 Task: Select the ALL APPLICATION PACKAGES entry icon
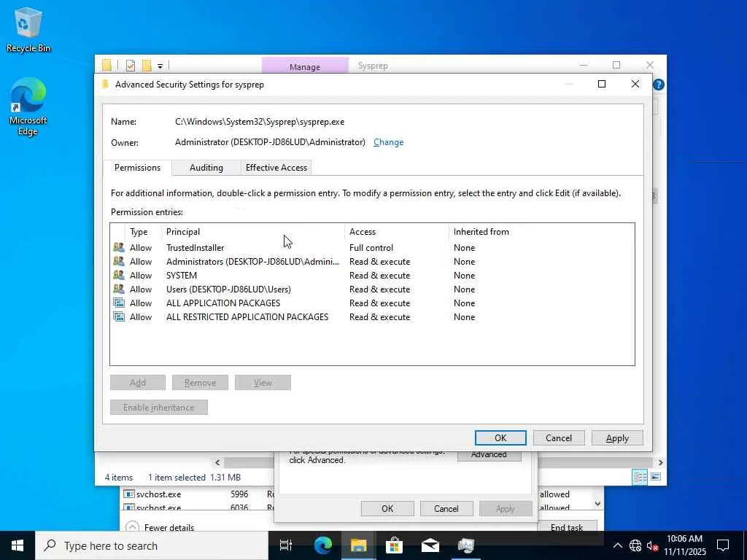[119, 303]
